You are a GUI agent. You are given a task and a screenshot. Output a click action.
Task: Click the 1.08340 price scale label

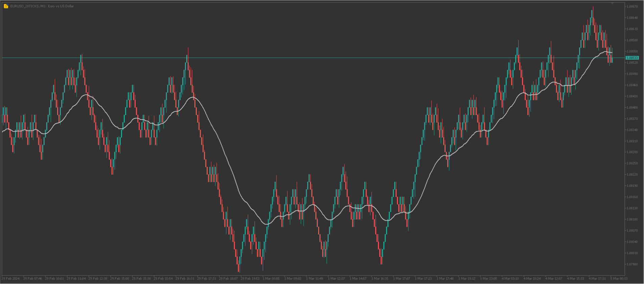click(x=632, y=130)
